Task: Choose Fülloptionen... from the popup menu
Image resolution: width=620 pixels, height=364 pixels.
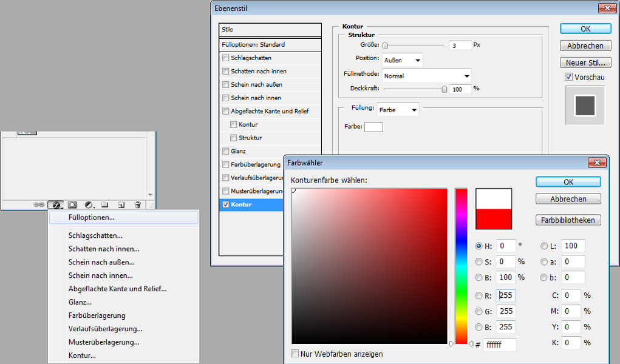Action: [123, 217]
